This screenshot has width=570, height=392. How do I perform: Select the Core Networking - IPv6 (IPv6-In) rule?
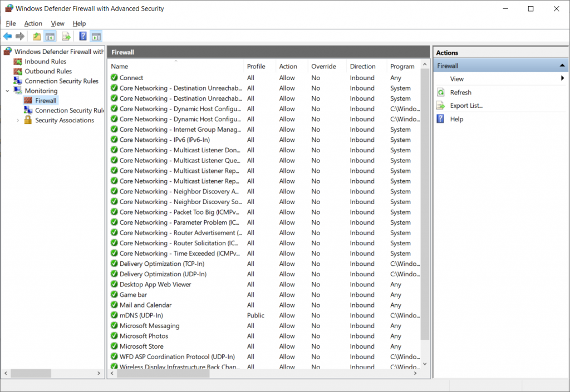165,140
